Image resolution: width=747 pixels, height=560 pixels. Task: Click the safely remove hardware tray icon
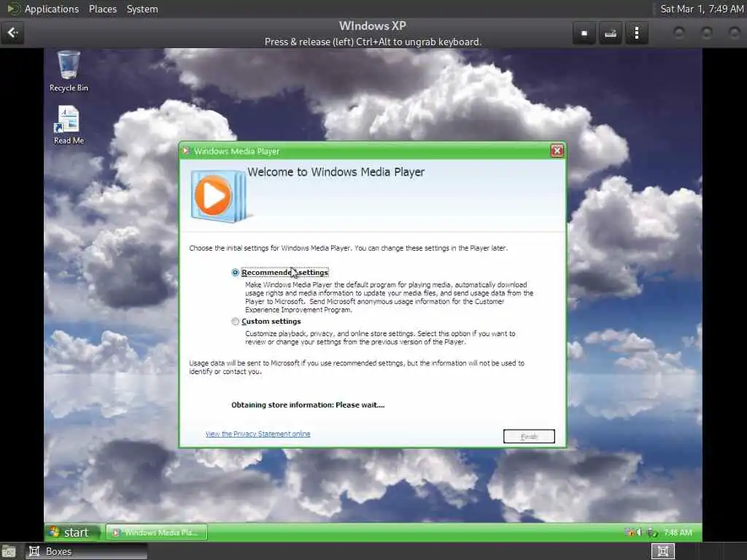point(651,532)
